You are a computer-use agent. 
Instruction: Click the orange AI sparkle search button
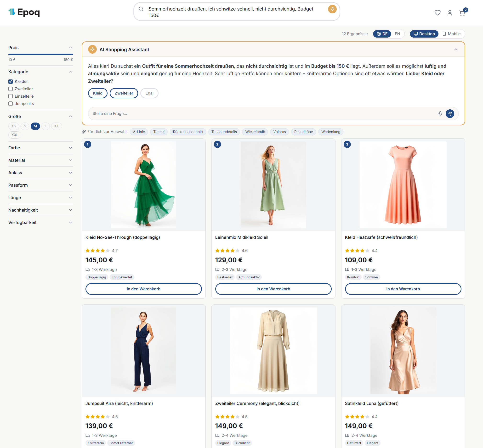click(332, 9)
